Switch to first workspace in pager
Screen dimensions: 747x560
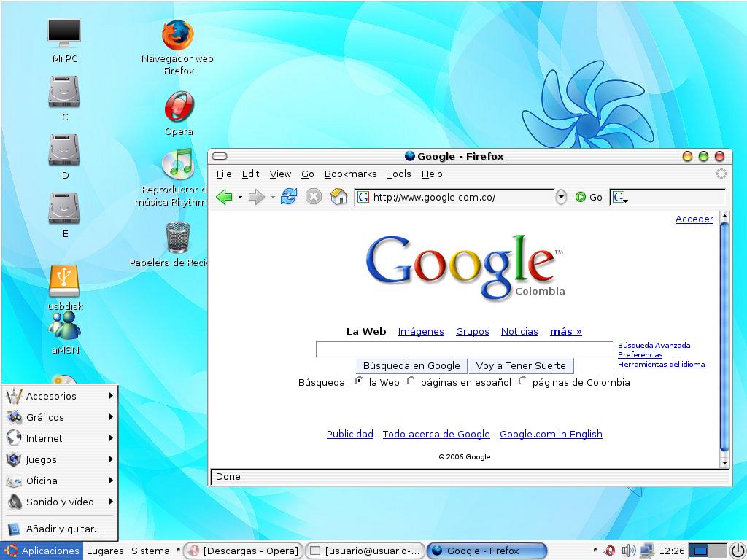click(700, 551)
